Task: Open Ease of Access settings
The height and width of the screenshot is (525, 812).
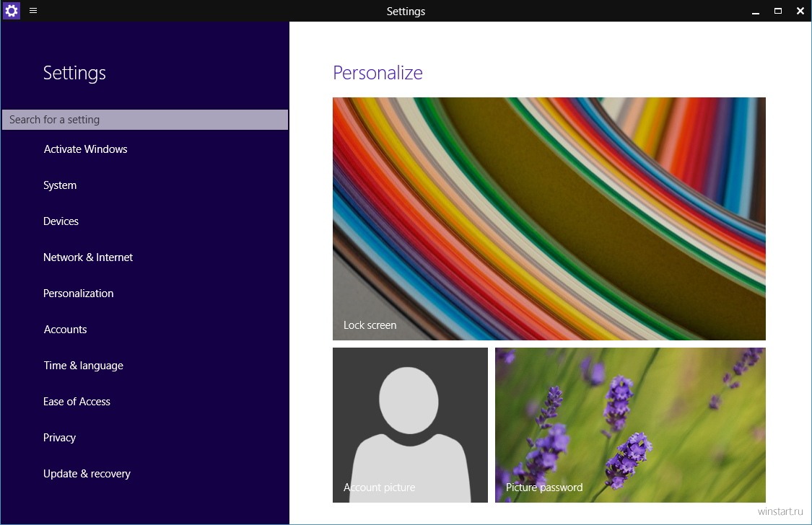Action: pos(77,402)
